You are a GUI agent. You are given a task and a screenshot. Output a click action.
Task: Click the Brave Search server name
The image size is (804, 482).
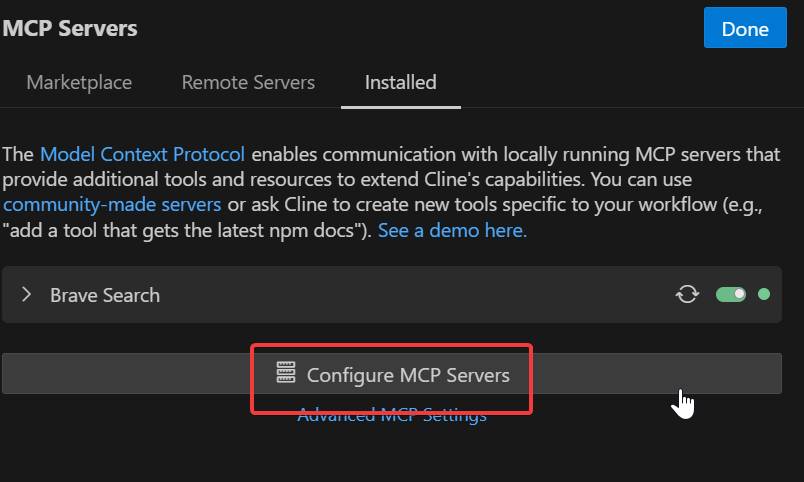(105, 295)
